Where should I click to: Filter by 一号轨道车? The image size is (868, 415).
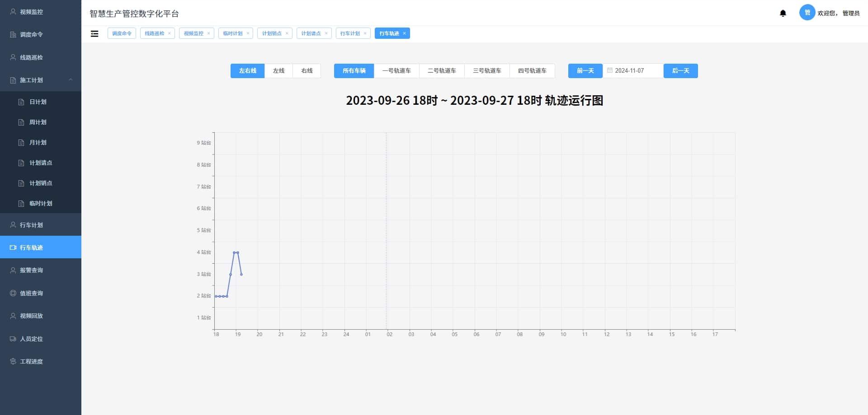[396, 71]
